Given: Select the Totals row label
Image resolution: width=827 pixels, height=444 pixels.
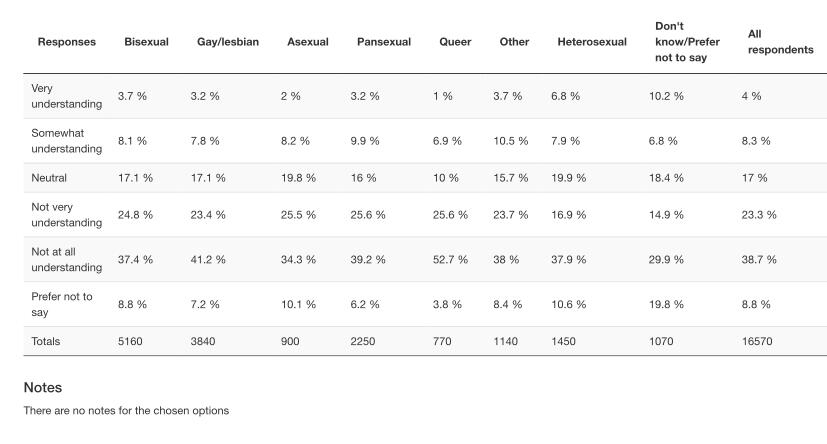Looking at the screenshot, I should coord(46,341).
